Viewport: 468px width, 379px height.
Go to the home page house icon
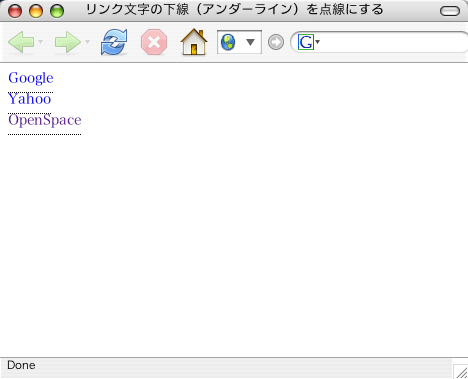coord(194,42)
